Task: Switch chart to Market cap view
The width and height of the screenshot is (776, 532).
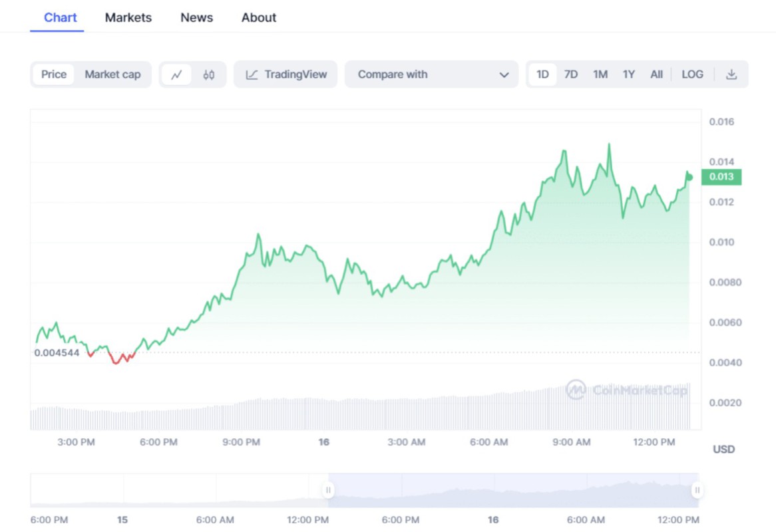Action: coord(113,74)
